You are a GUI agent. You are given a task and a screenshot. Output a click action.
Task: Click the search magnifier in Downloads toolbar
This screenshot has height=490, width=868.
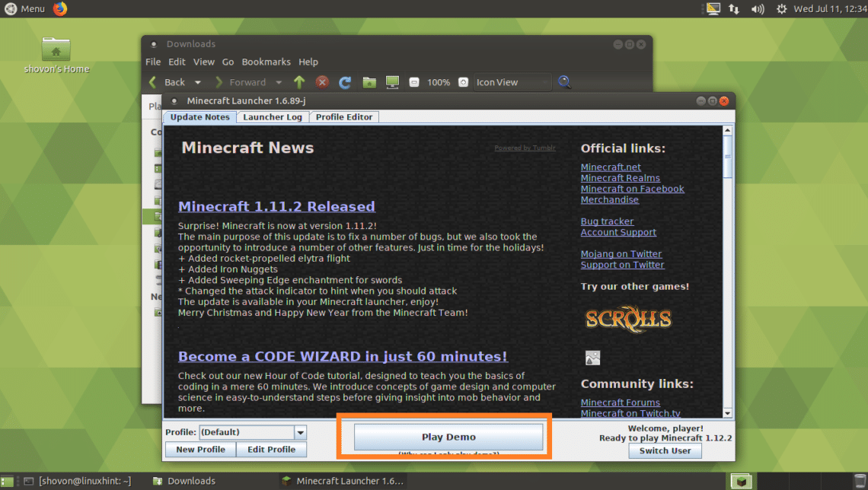564,82
